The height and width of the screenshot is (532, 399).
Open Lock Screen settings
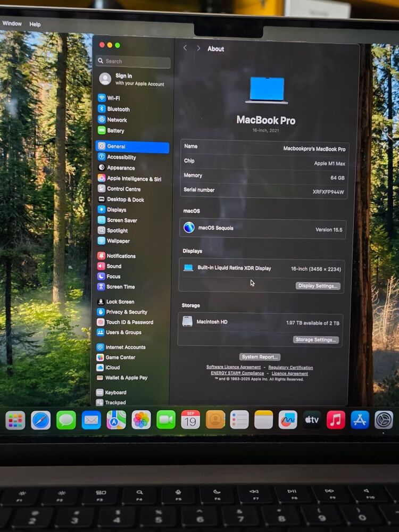115,302
